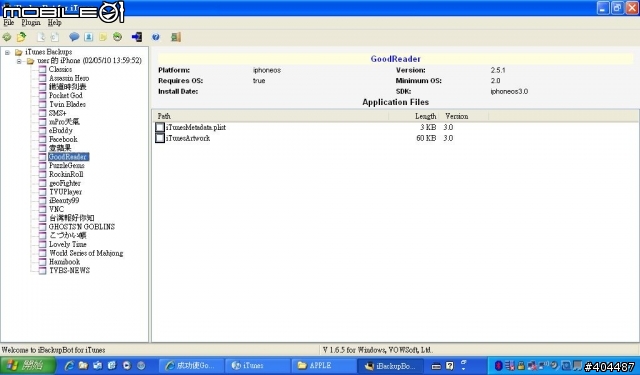The height and width of the screenshot is (375, 640).
Task: Select RockinRoll in the app tree
Action: coord(66,174)
